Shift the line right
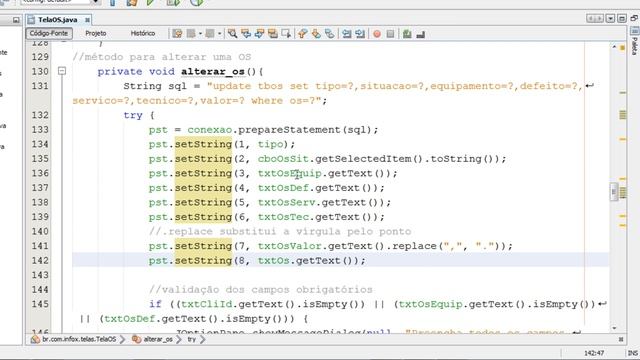 click(x=360, y=33)
